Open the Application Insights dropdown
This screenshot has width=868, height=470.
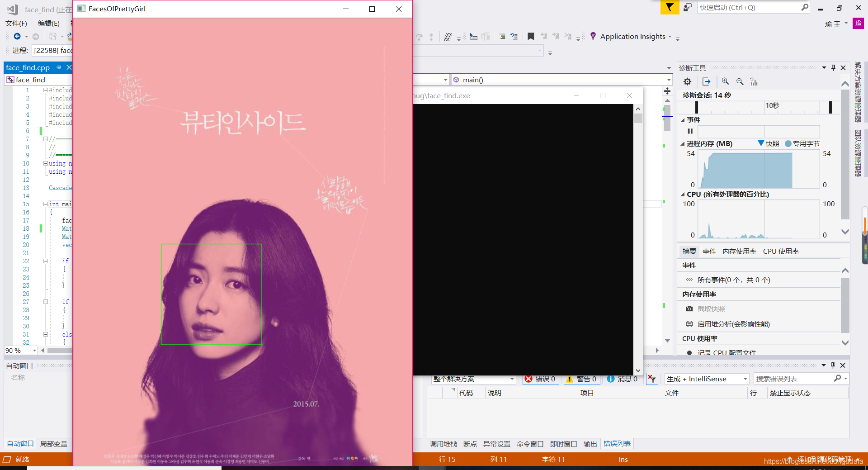[x=670, y=37]
